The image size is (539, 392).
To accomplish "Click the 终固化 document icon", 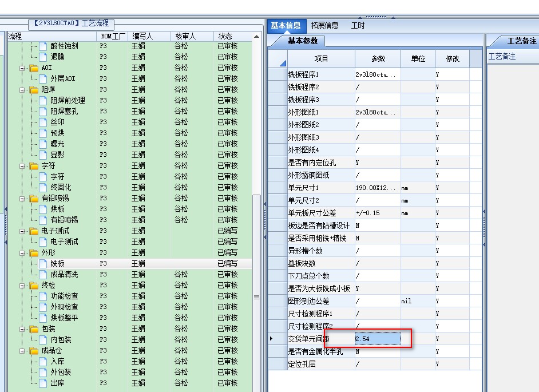I will coord(43,187).
